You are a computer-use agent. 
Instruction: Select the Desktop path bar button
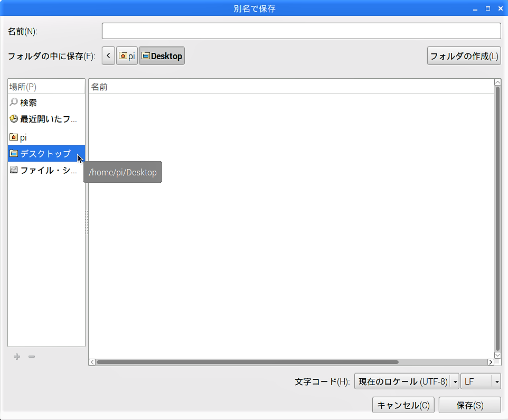pos(162,56)
